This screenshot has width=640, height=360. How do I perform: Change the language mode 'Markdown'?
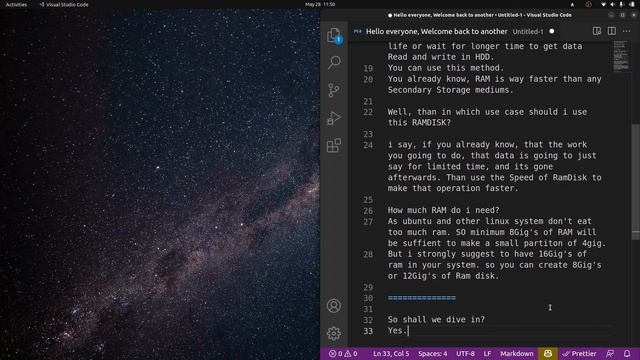pos(517,354)
